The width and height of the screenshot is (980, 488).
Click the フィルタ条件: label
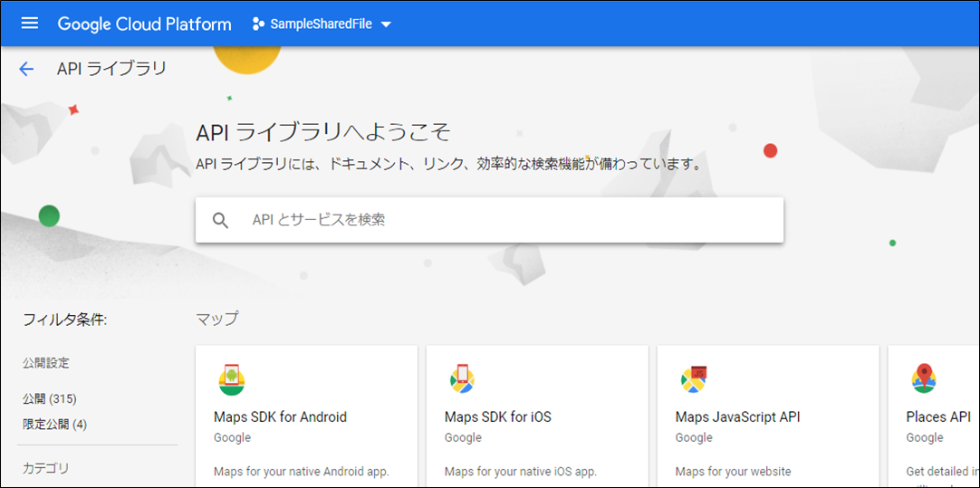click(65, 321)
